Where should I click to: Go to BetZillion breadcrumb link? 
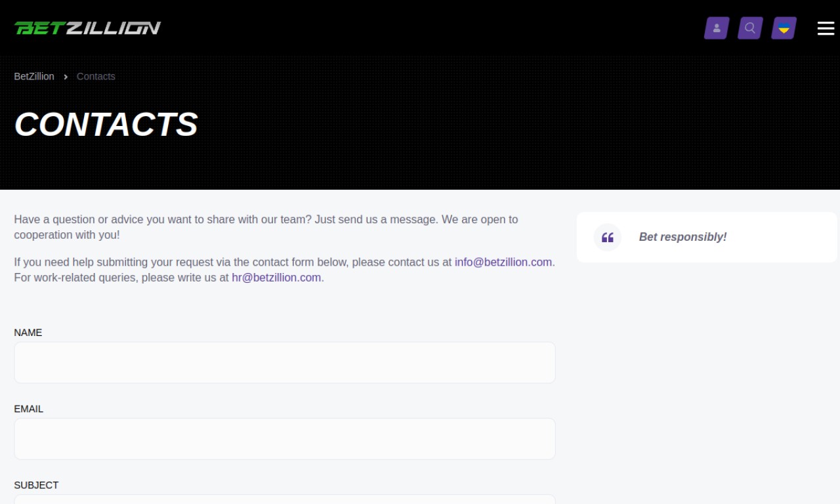34,76
